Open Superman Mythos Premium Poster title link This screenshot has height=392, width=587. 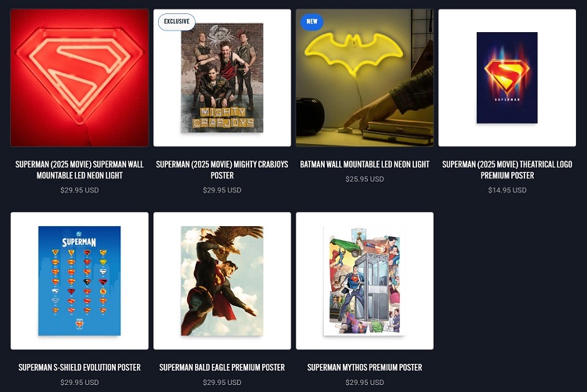point(365,367)
